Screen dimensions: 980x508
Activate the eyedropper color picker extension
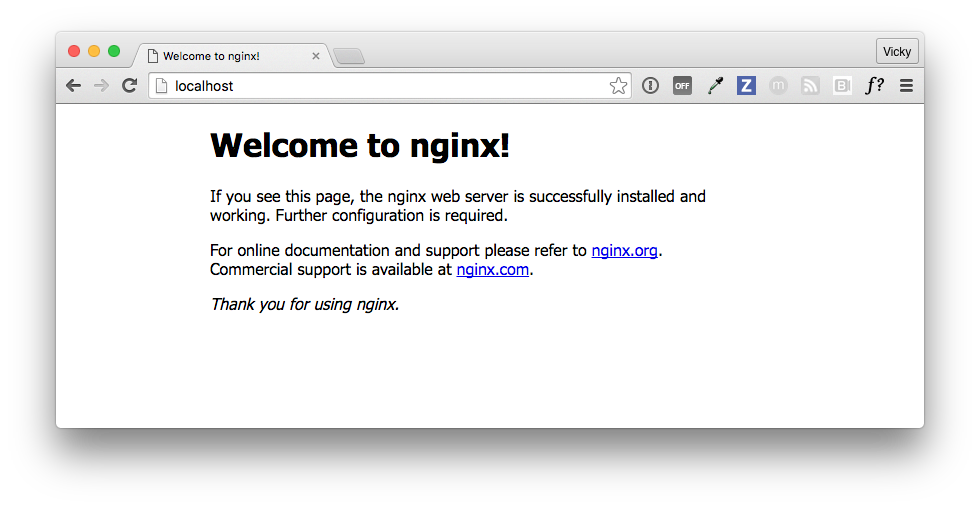715,86
